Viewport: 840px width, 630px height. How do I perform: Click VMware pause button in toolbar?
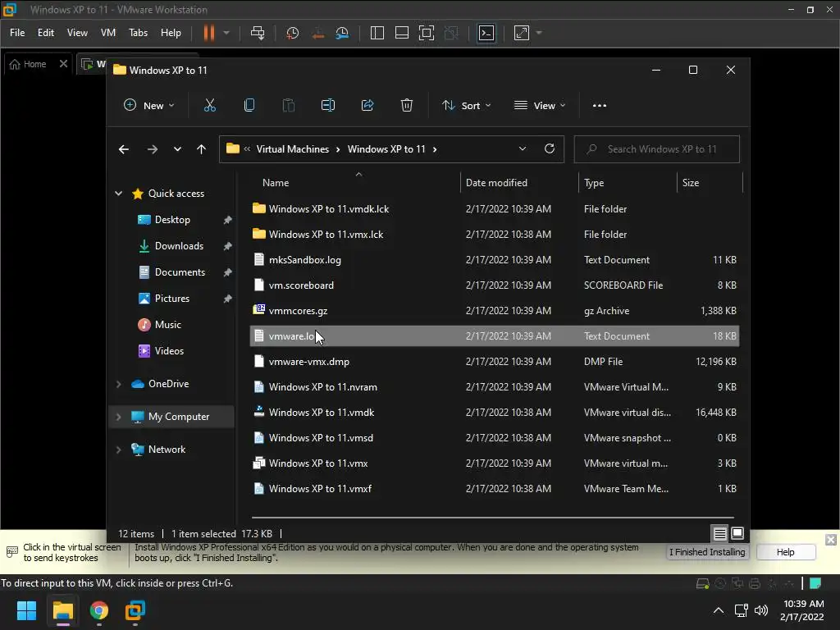(209, 33)
